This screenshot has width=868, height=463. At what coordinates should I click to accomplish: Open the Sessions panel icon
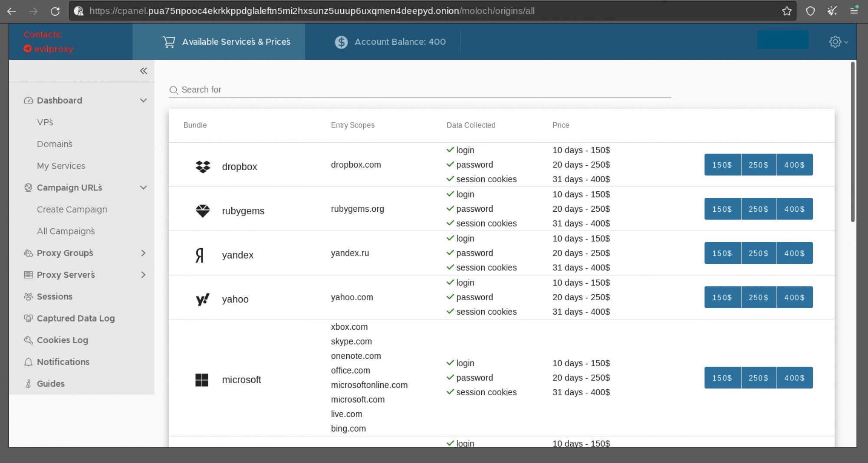click(28, 296)
